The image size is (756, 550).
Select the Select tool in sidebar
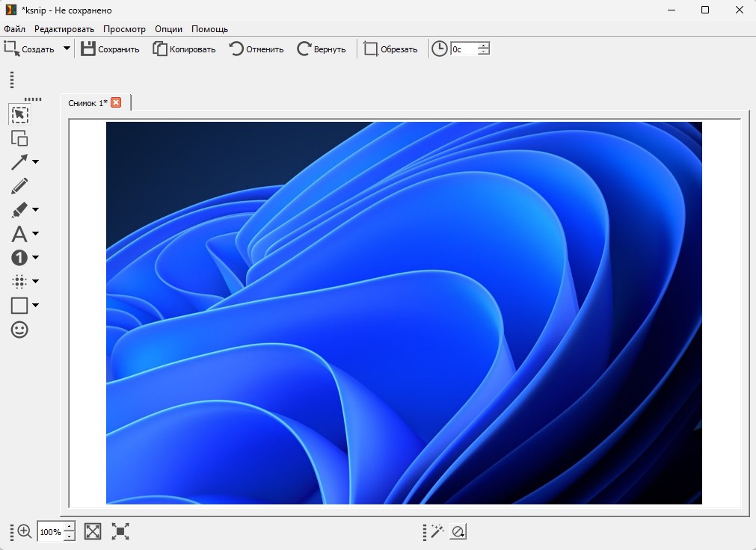pyautogui.click(x=19, y=114)
